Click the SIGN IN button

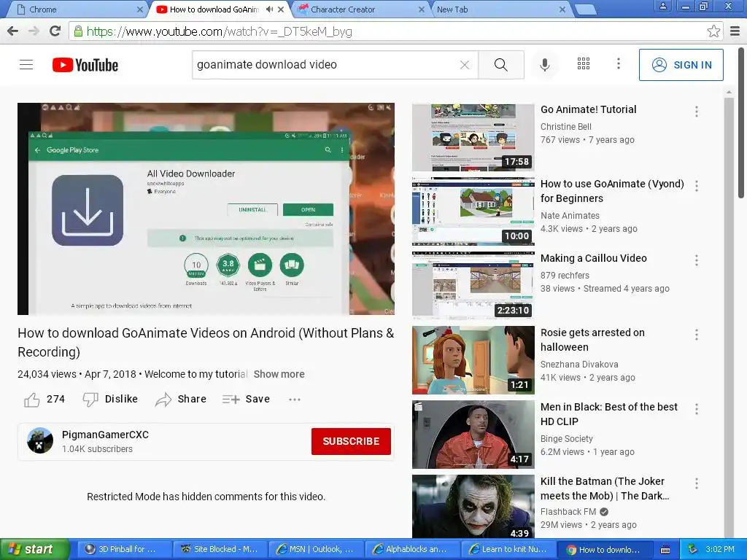click(681, 65)
